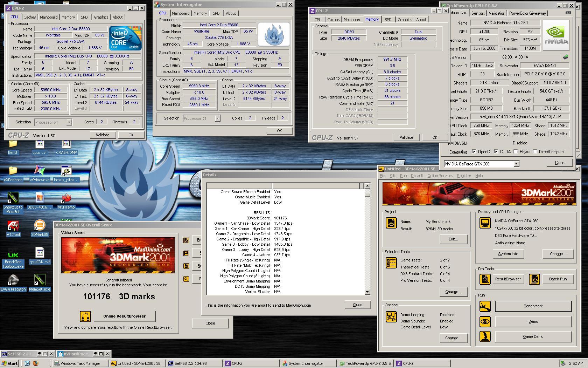Click OK button in System Interrogator
Screen dimensions: 588x368
[x=279, y=131]
